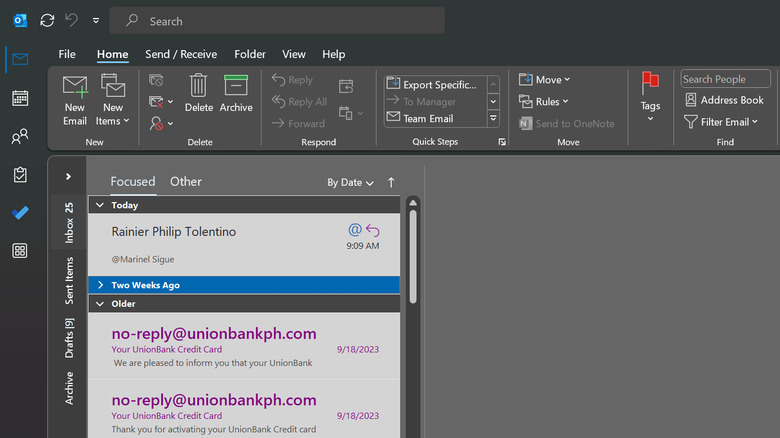Open the People contacts view
This screenshot has width=780, height=438.
pos(20,136)
